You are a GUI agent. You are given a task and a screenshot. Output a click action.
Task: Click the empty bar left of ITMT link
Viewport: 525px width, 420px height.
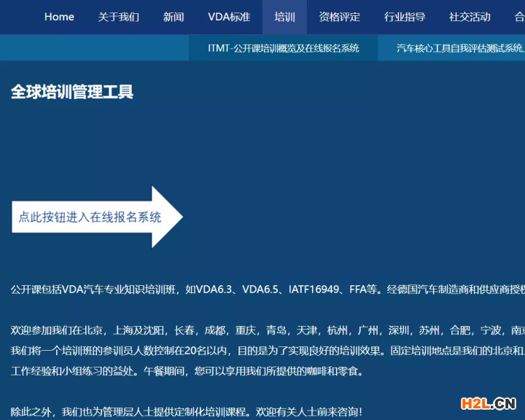coord(94,48)
